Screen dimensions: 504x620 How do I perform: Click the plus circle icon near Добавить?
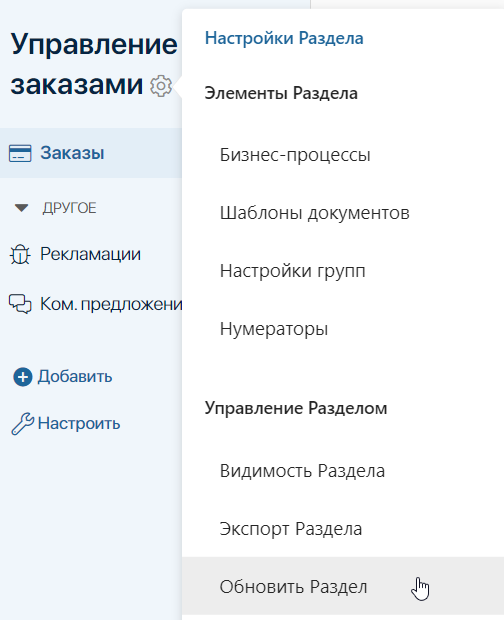tap(23, 377)
